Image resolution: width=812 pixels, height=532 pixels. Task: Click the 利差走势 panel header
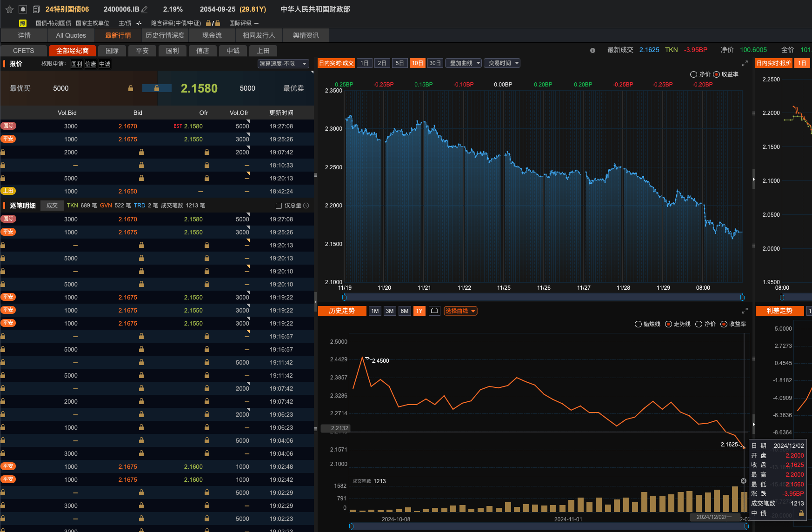(x=779, y=311)
